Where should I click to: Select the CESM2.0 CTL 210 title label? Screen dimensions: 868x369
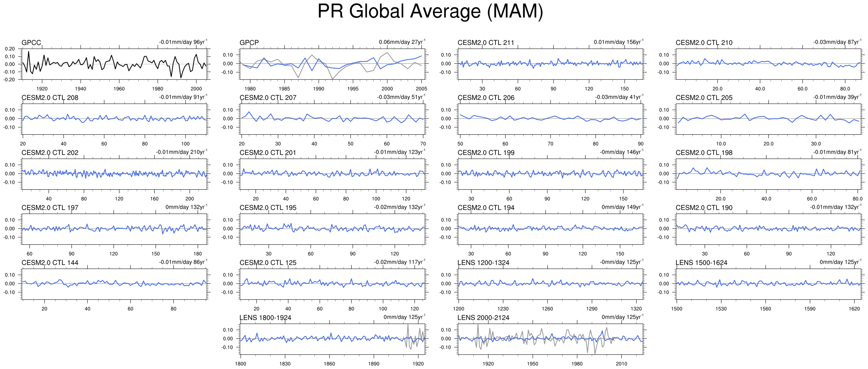tap(704, 43)
